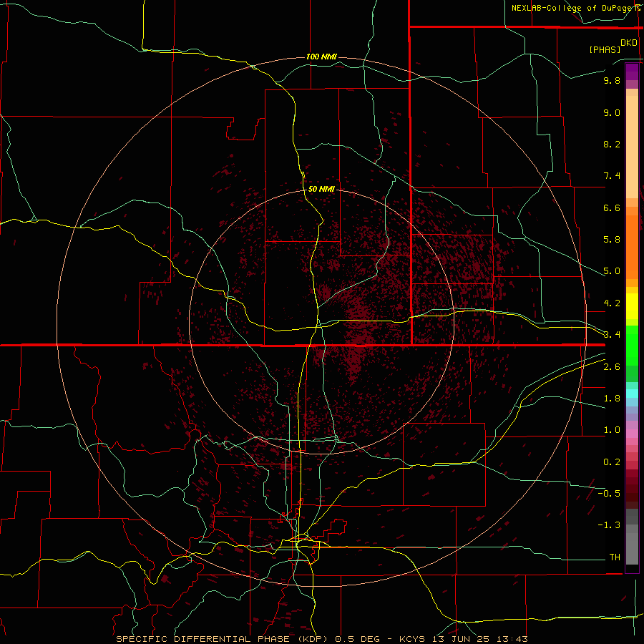
Task: Click the 4.2 legend value
Action: tap(612, 303)
